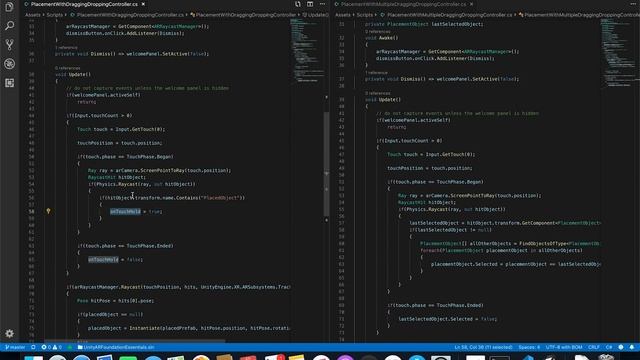
Task: Change CRLF end of line sequence
Action: coord(593,347)
